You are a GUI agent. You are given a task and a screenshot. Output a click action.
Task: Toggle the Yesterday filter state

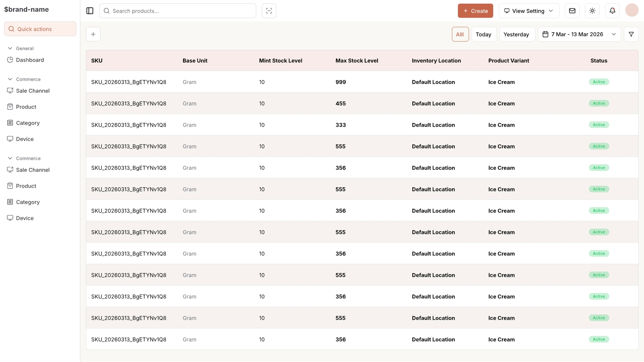(516, 34)
